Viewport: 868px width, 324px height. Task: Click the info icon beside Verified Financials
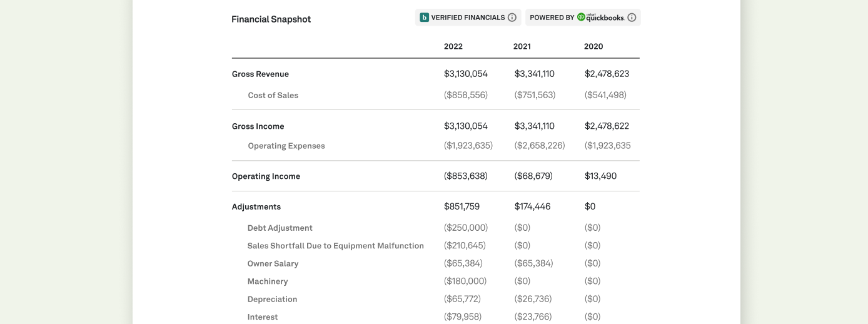512,18
